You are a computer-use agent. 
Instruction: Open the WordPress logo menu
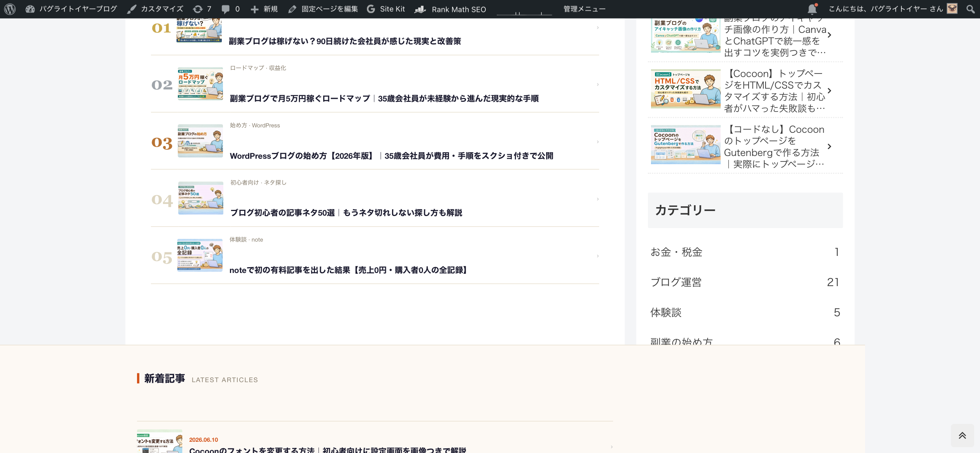[10, 9]
